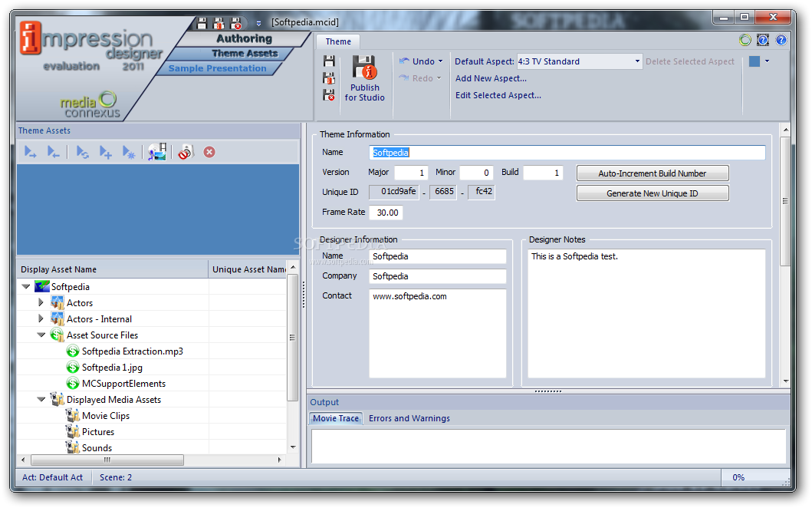Collapse the Displayed Media Assets node
Image resolution: width=812 pixels, height=508 pixels.
point(41,399)
